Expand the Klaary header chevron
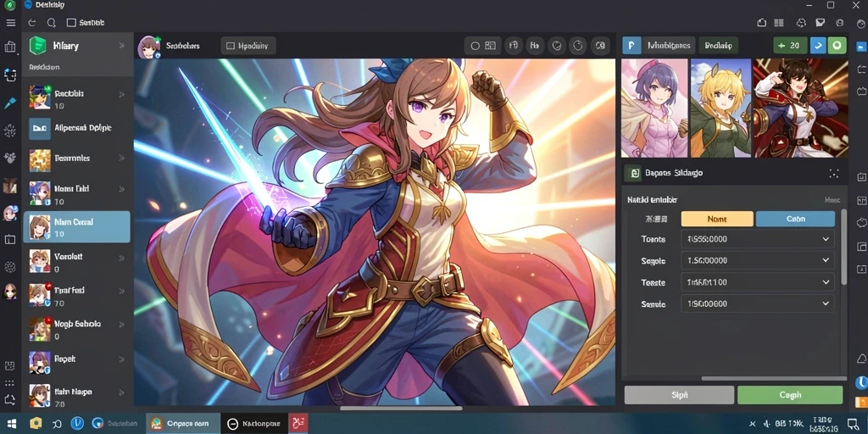This screenshot has width=868, height=434. 121,46
